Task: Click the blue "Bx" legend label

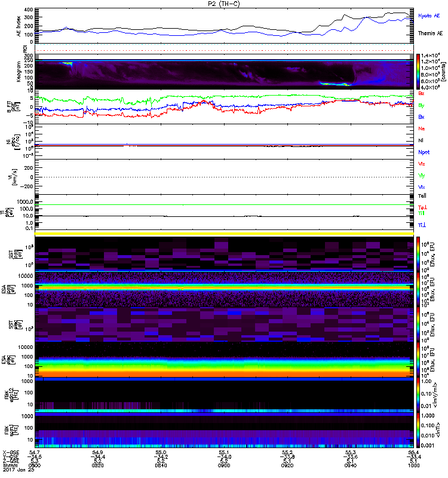Action: (x=421, y=117)
